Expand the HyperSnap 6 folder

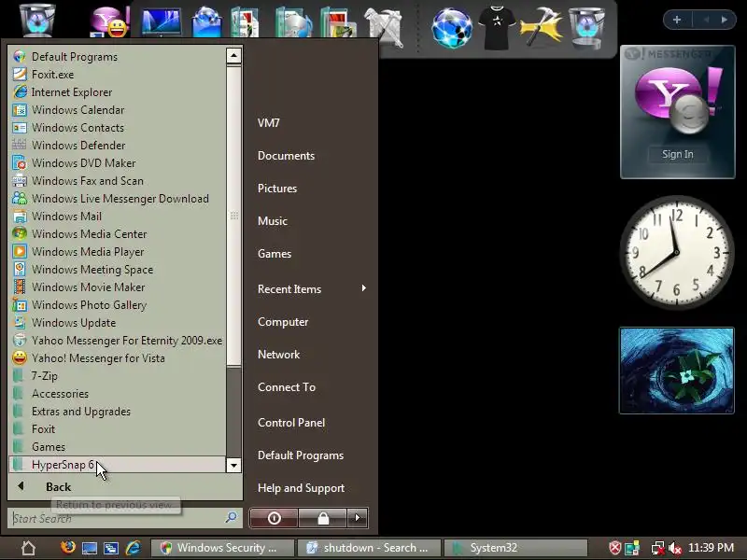117,464
